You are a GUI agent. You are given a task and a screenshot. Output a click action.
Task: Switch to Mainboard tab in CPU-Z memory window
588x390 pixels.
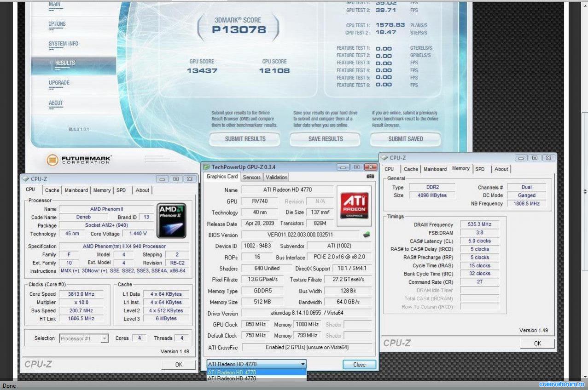coord(435,169)
